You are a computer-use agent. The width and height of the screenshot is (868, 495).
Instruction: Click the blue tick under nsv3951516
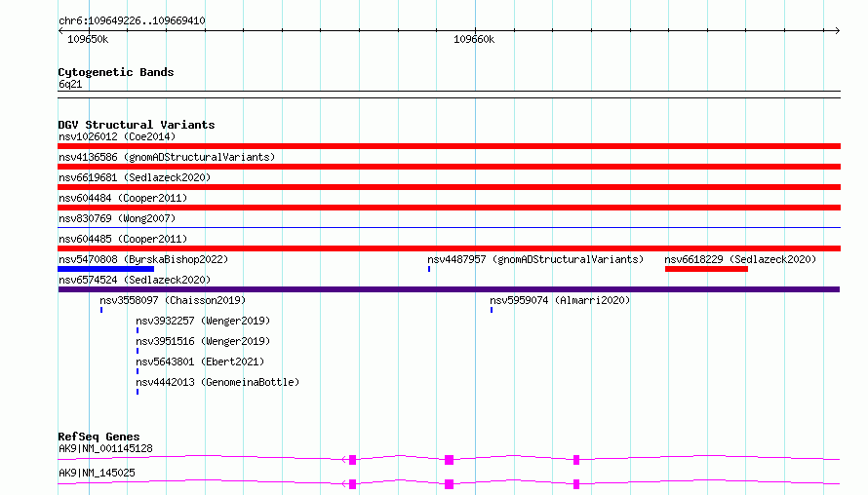[138, 351]
